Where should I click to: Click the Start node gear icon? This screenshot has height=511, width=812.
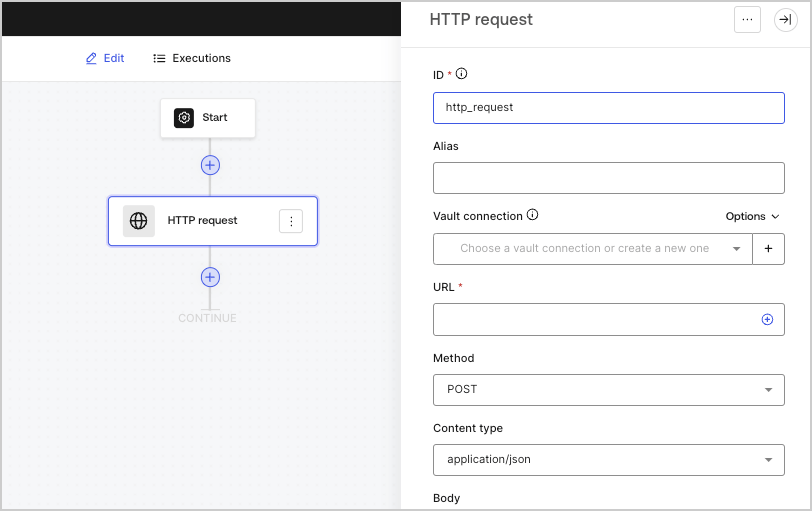pos(184,118)
